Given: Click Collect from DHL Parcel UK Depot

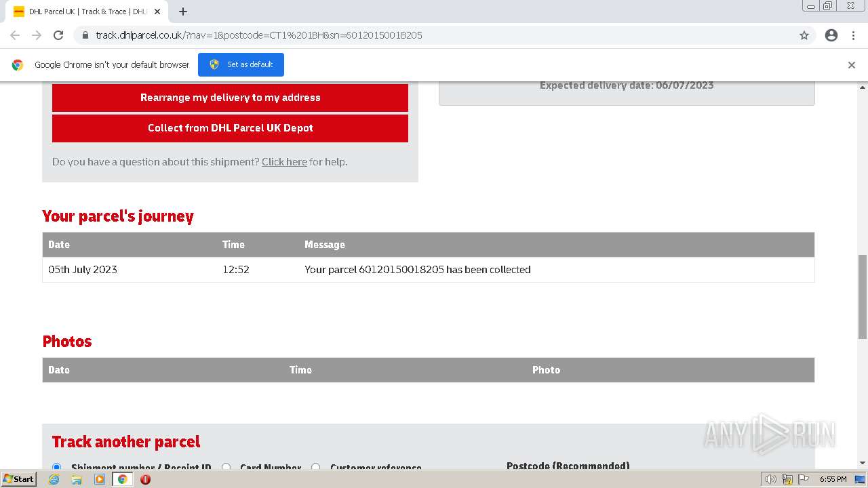Looking at the screenshot, I should 230,128.
